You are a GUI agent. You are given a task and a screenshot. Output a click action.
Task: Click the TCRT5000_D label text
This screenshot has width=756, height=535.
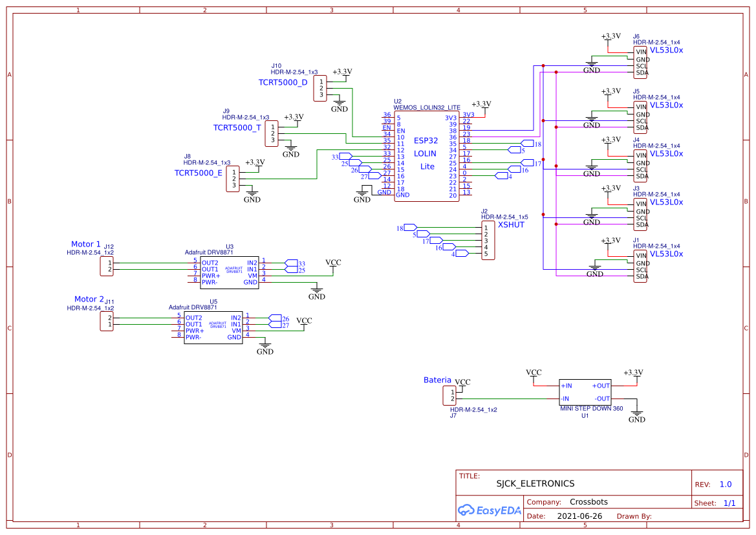coord(283,83)
